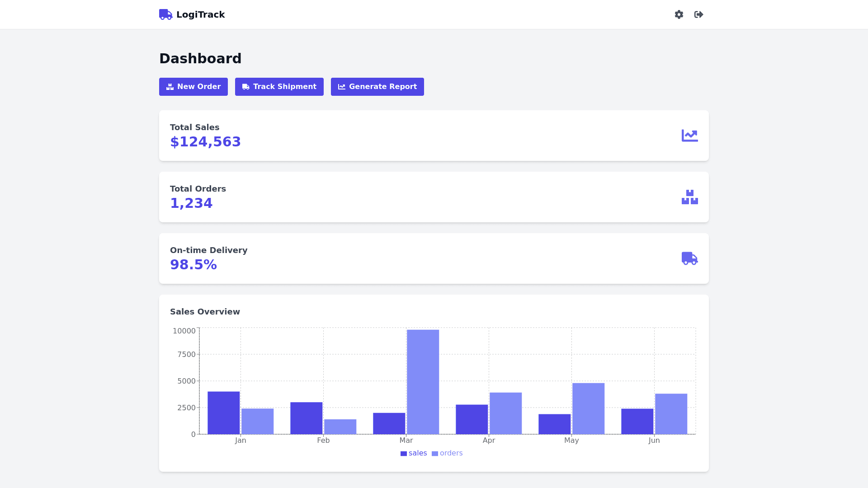
Task: Click the 98.5% On-time Delivery value
Action: coord(193,265)
